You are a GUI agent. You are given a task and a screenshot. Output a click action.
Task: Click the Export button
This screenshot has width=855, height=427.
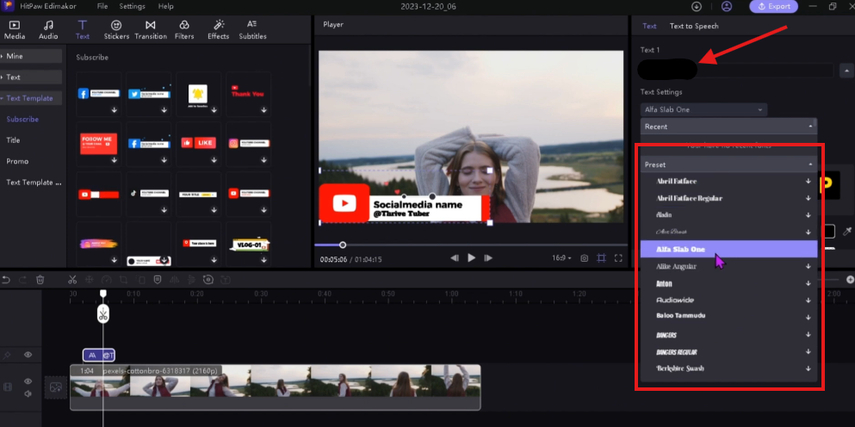pos(773,7)
